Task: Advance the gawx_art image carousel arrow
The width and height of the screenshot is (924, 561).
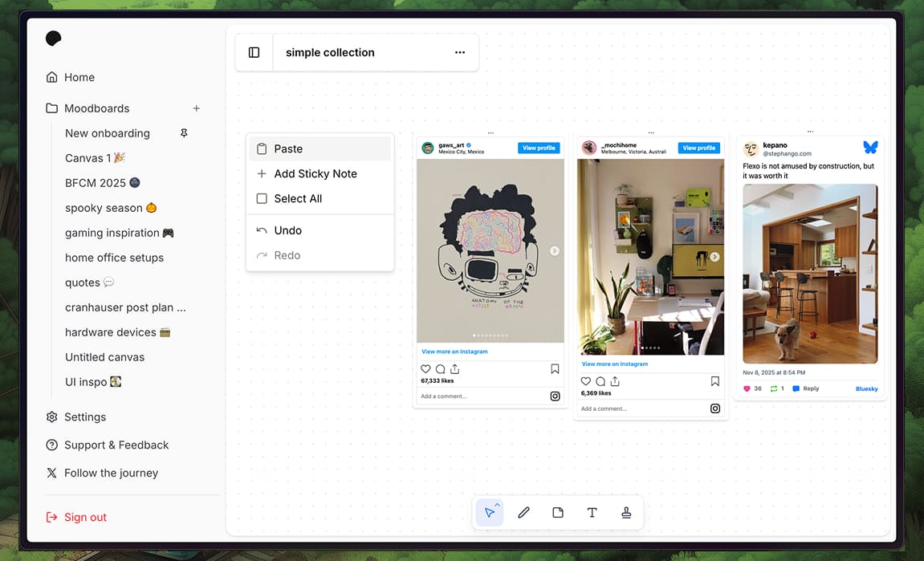Action: coord(554,250)
